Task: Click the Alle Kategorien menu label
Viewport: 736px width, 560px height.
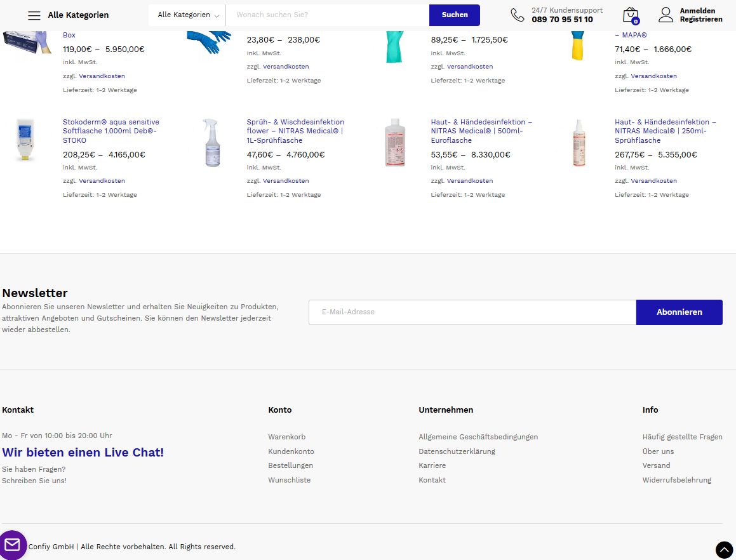Action: click(78, 15)
